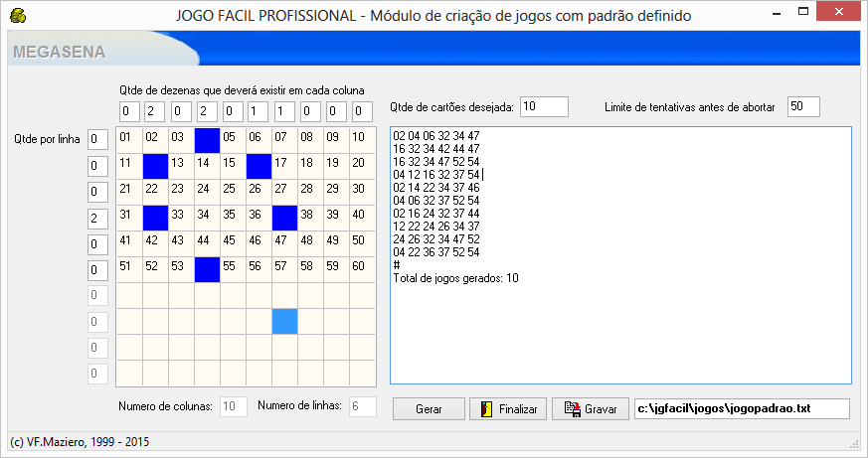Click the column quantity field above number 05

pyautogui.click(x=233, y=111)
